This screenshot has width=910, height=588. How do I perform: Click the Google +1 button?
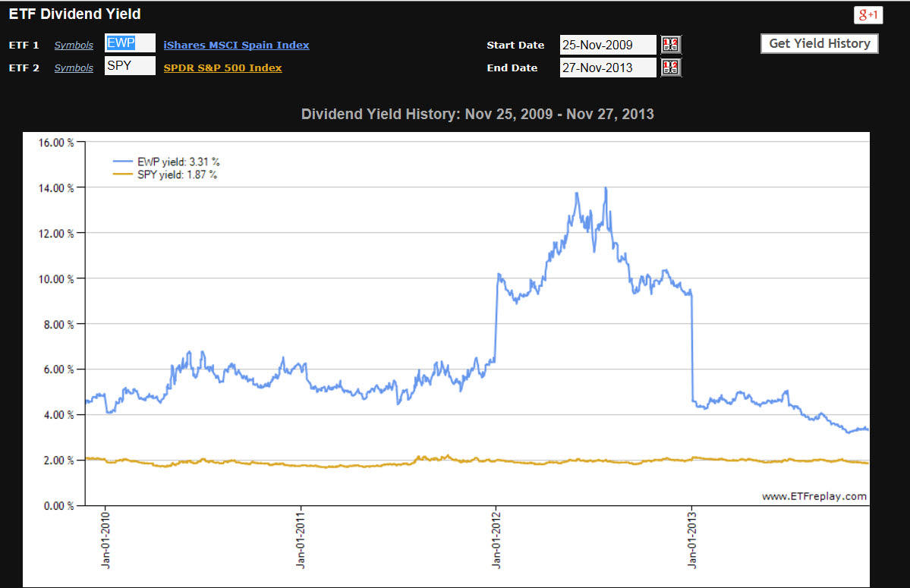coord(868,15)
